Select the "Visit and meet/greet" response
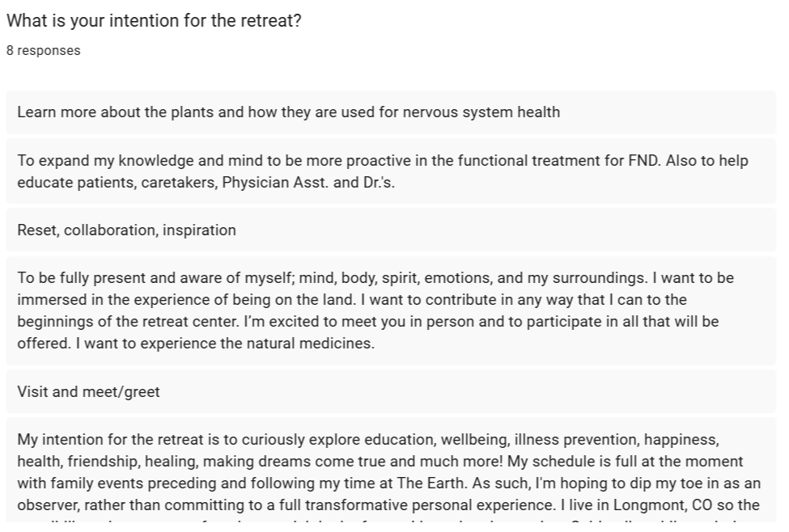The image size is (789, 532). (88, 392)
